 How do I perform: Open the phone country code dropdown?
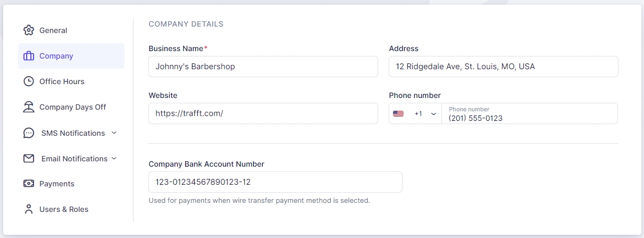(433, 114)
